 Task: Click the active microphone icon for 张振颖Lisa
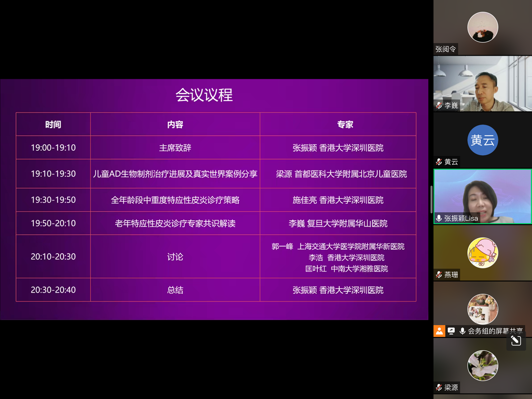click(x=439, y=218)
